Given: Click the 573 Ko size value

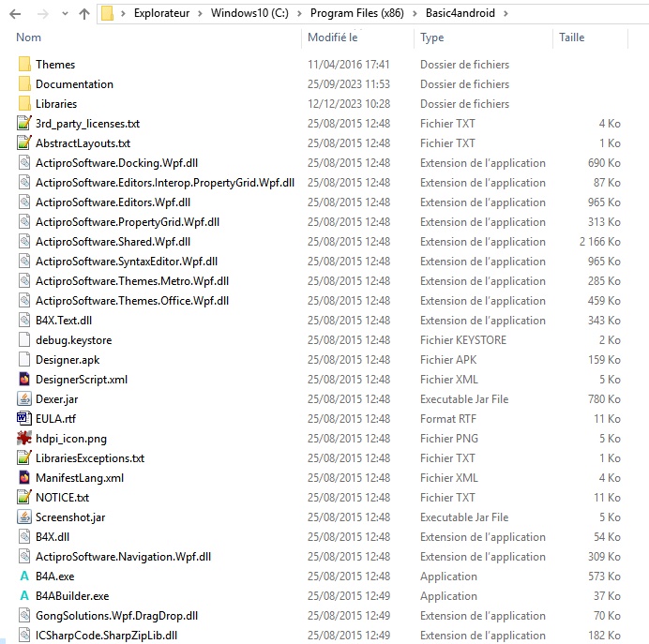Looking at the screenshot, I should coord(604,577).
